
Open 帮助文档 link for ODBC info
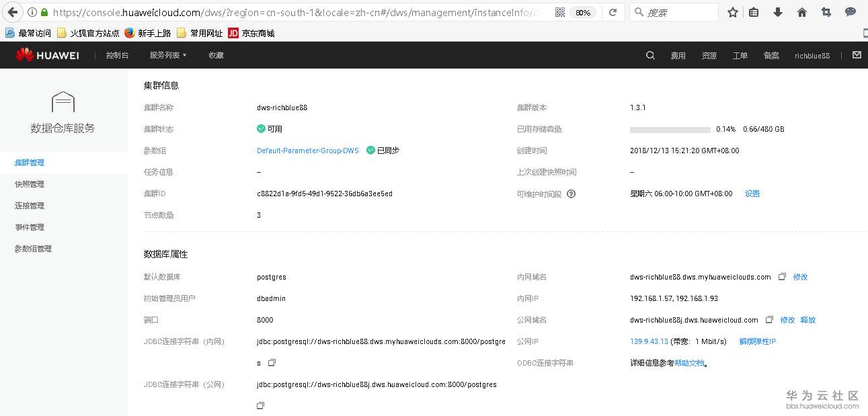(x=690, y=362)
